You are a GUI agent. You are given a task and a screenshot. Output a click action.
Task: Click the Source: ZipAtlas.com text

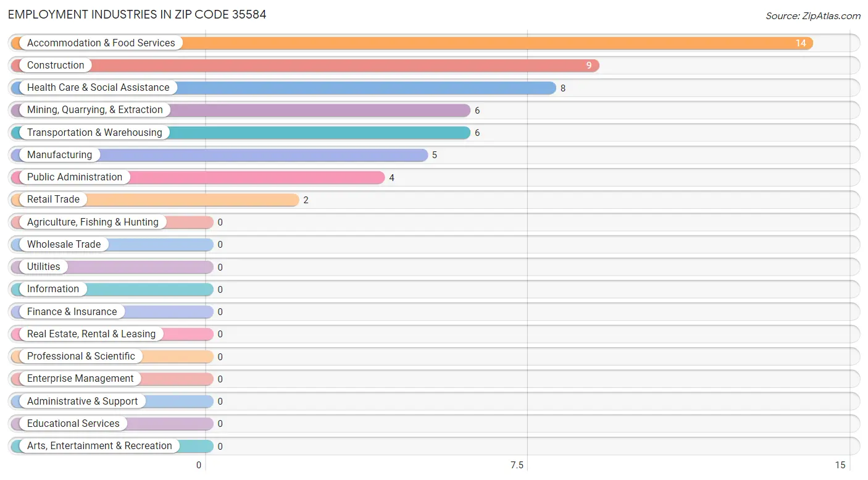coord(813,16)
